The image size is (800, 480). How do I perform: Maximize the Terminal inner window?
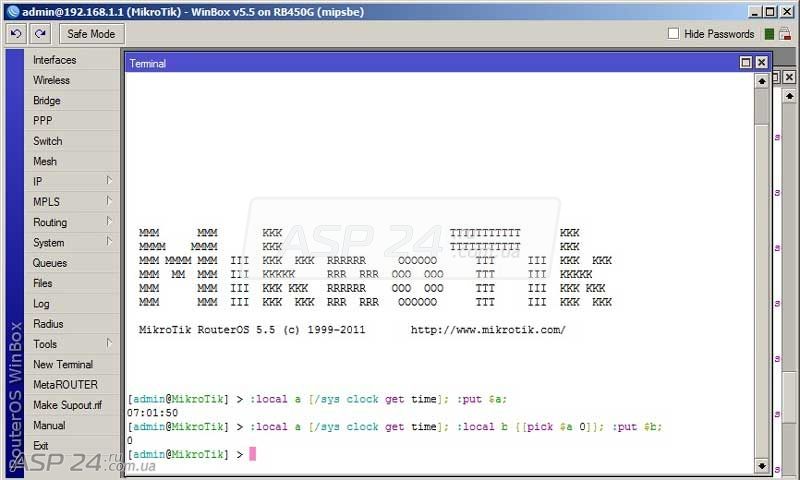746,63
